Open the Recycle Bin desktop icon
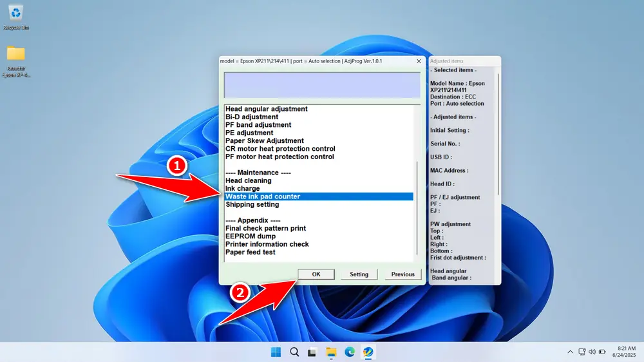 point(15,17)
